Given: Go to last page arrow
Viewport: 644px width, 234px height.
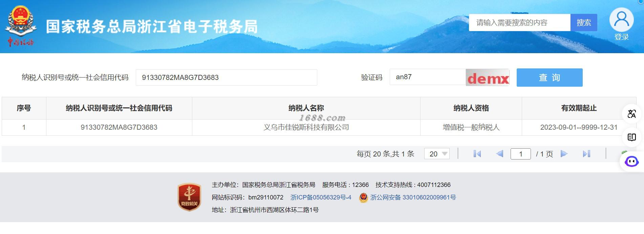Looking at the screenshot, I should (586, 154).
